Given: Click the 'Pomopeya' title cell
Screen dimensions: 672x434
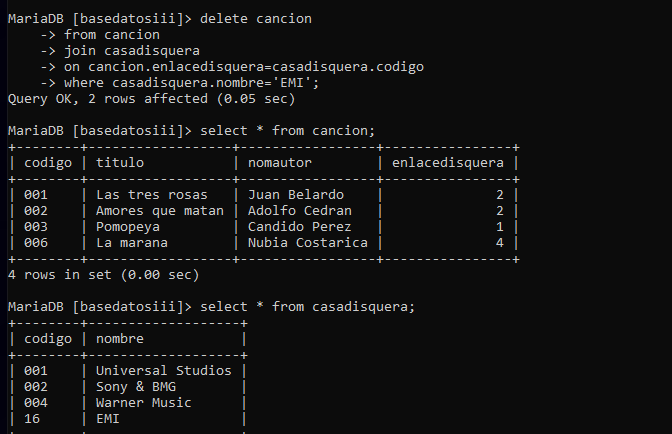Looking at the screenshot, I should coord(128,226).
